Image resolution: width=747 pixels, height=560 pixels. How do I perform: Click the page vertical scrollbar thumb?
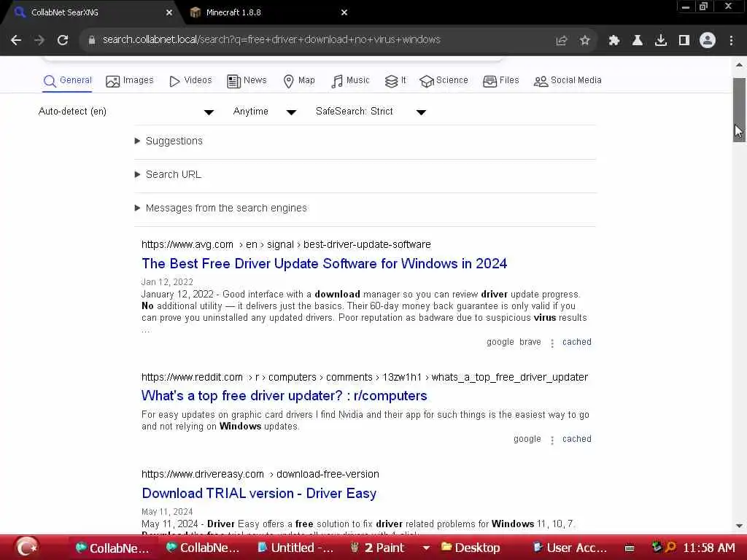tap(739, 109)
